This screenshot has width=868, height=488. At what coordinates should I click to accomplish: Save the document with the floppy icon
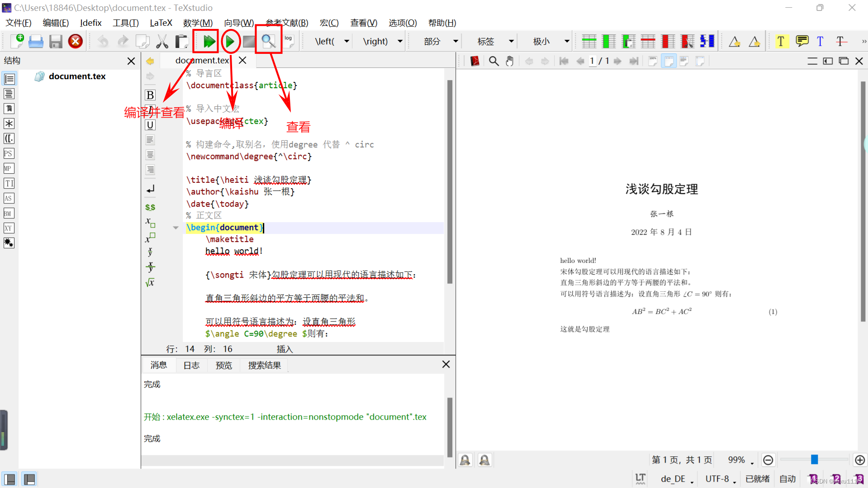pos(56,42)
